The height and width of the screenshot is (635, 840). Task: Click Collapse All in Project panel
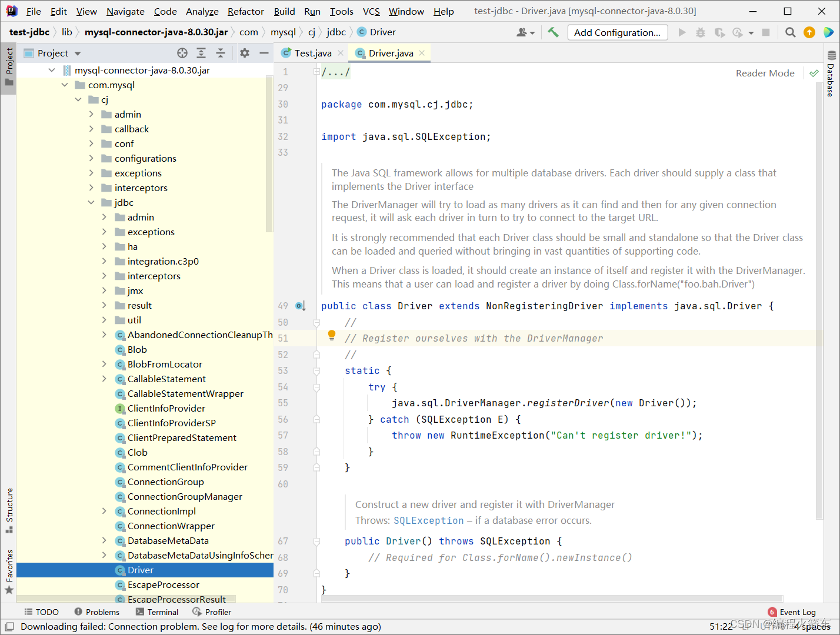coord(221,53)
